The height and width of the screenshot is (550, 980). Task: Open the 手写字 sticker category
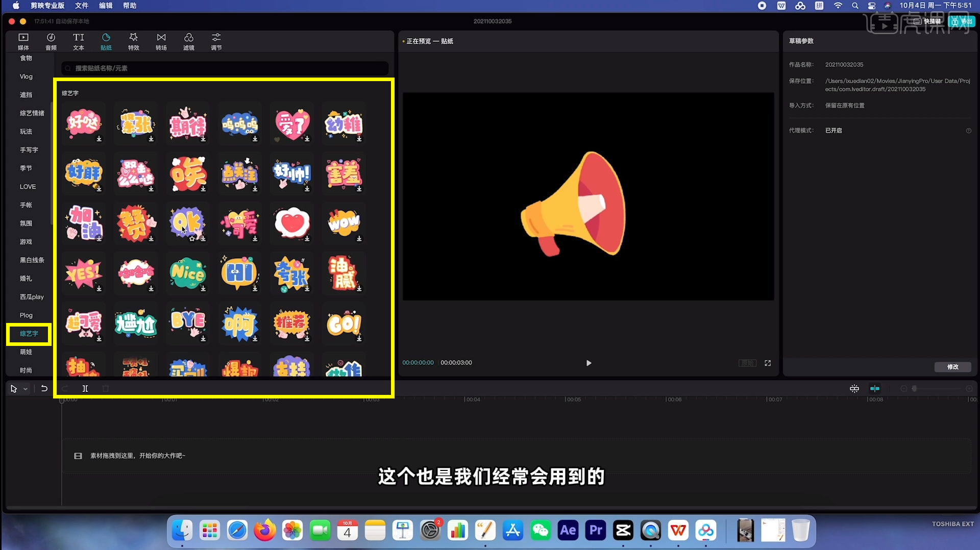pos(29,150)
